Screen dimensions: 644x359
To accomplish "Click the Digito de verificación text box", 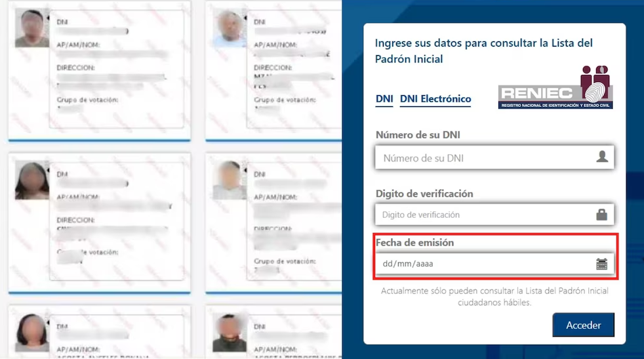I will pos(485,215).
